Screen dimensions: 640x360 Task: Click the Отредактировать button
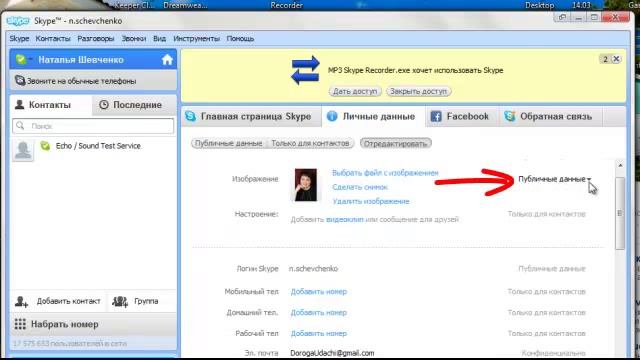coord(396,143)
